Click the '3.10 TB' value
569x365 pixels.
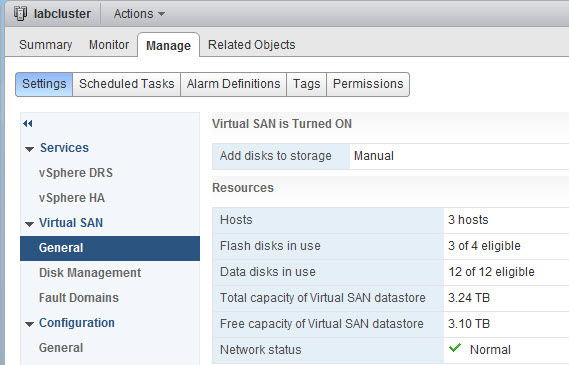[x=469, y=324]
